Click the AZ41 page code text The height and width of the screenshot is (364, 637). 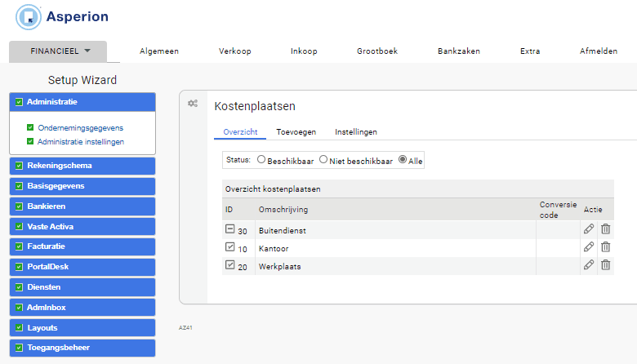pos(185,327)
